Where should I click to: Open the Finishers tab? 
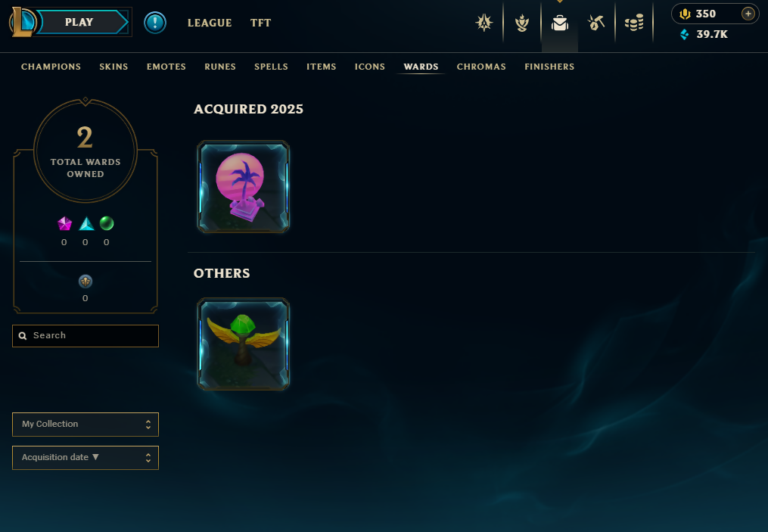pyautogui.click(x=549, y=67)
